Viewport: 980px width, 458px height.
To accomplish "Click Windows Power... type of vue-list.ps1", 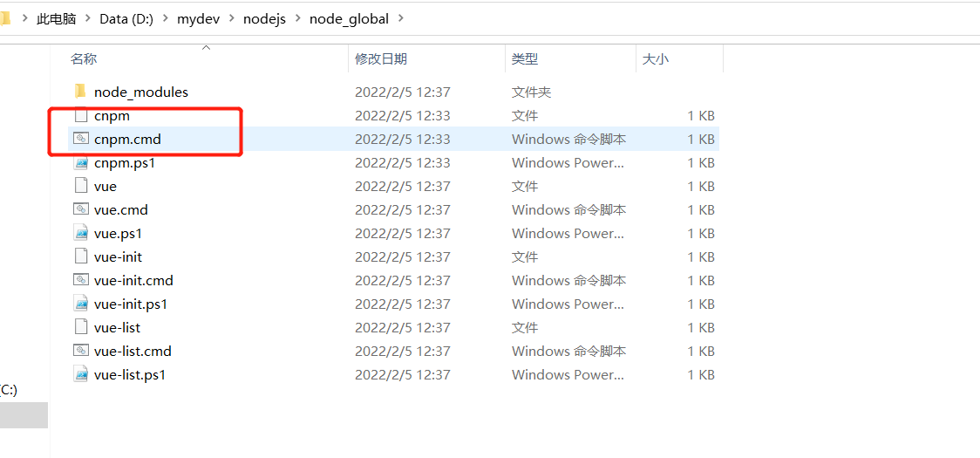I will click(568, 375).
